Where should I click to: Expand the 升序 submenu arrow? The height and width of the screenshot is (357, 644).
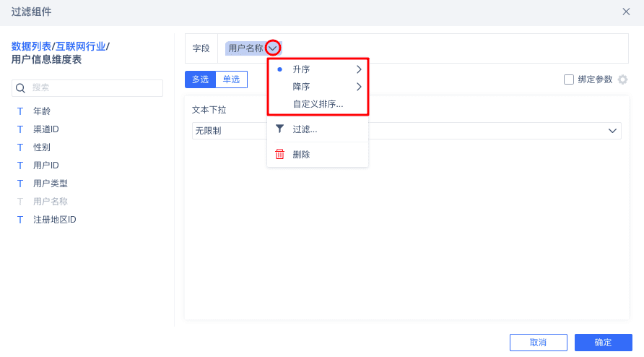tap(359, 69)
